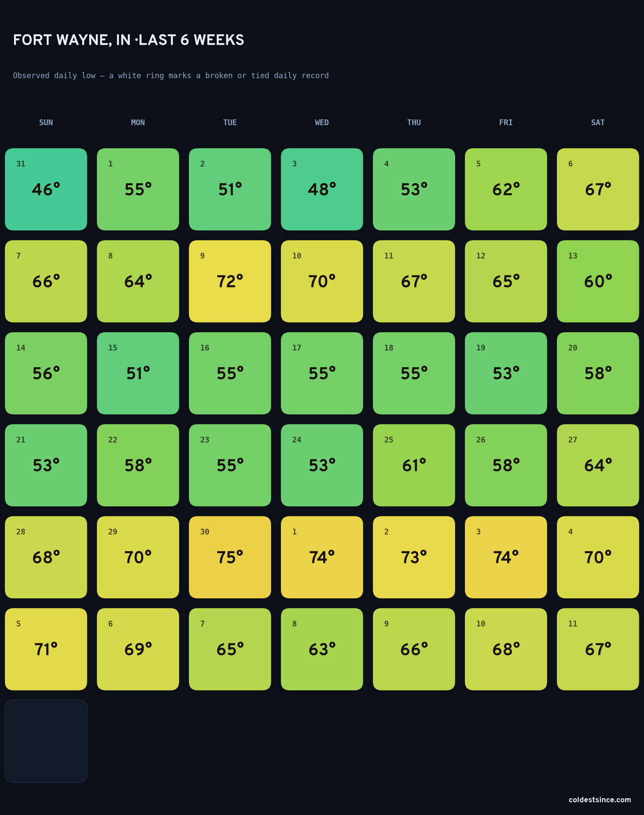Select the empty dark placeholder tile
The width and height of the screenshot is (644, 815).
pyautogui.click(x=46, y=741)
